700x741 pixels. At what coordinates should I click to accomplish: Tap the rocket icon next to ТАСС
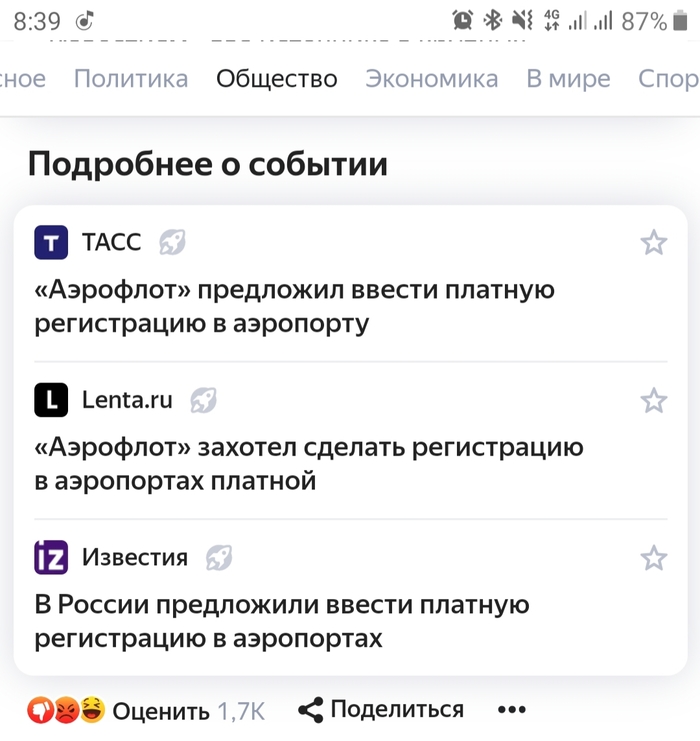click(172, 242)
